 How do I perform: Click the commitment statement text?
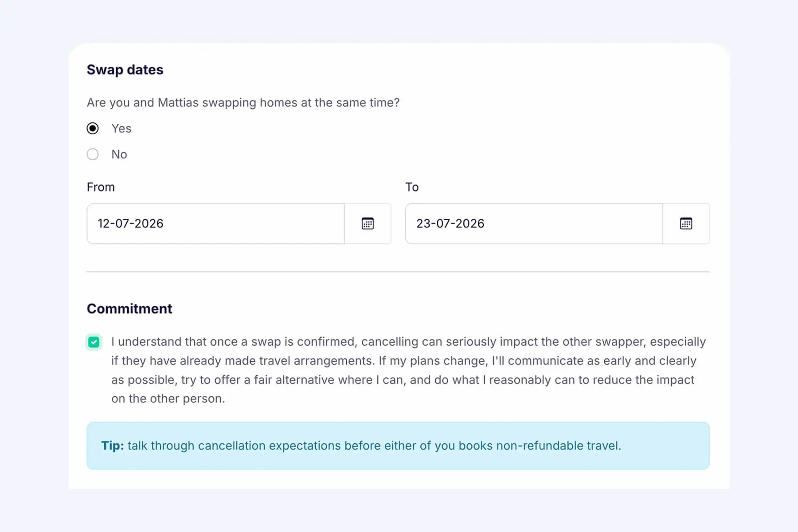tap(408, 370)
